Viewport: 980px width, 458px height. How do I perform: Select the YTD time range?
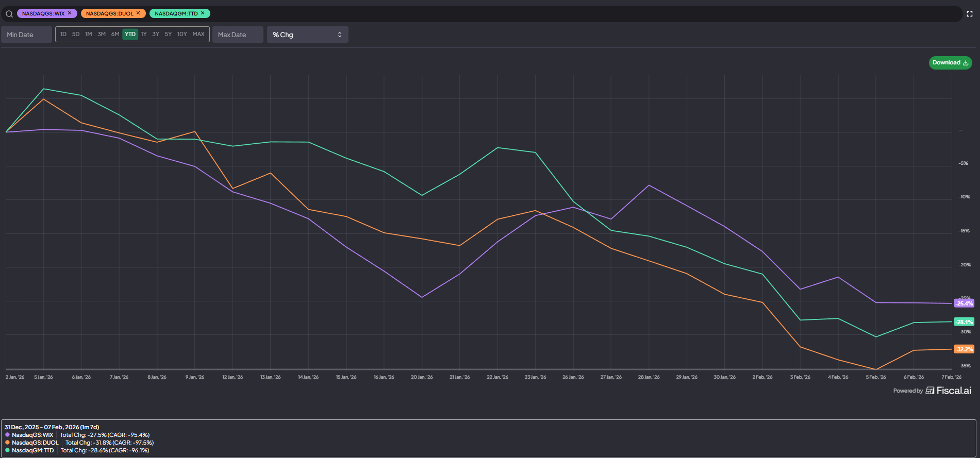click(130, 34)
